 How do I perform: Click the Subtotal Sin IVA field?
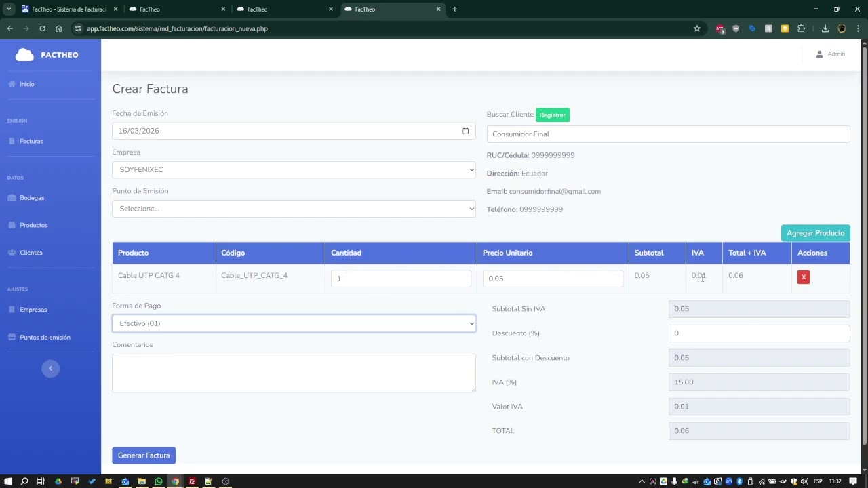(759, 309)
